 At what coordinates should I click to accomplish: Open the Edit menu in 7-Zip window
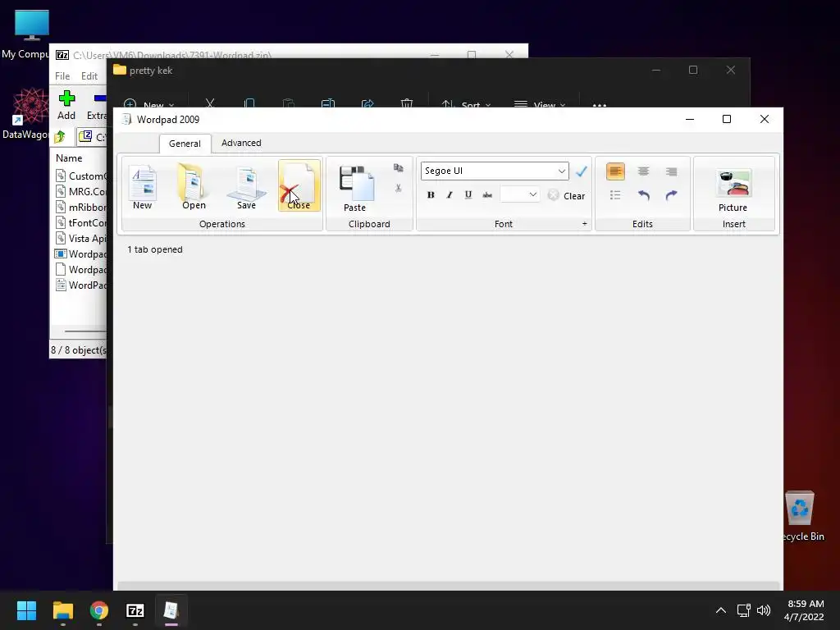pyautogui.click(x=89, y=76)
